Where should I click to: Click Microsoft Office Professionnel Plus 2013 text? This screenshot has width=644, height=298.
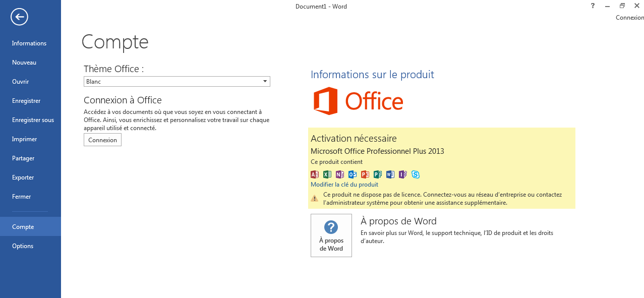pos(377,151)
